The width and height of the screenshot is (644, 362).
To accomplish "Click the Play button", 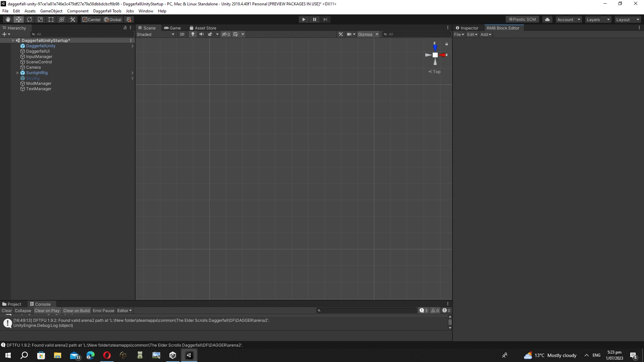I will coord(304,19).
